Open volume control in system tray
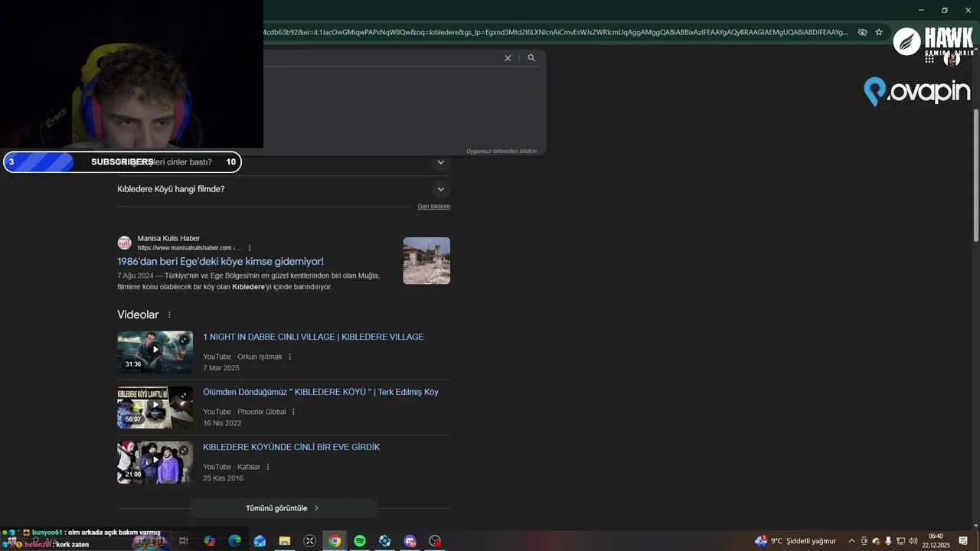Viewport: 980px width, 551px height. (x=913, y=541)
